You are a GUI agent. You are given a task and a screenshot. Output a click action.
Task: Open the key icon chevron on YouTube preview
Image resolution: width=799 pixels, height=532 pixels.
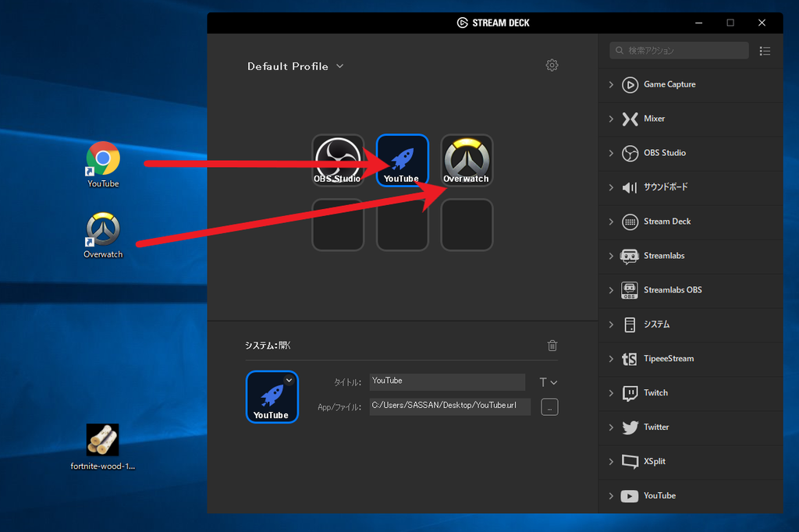pyautogui.click(x=289, y=380)
